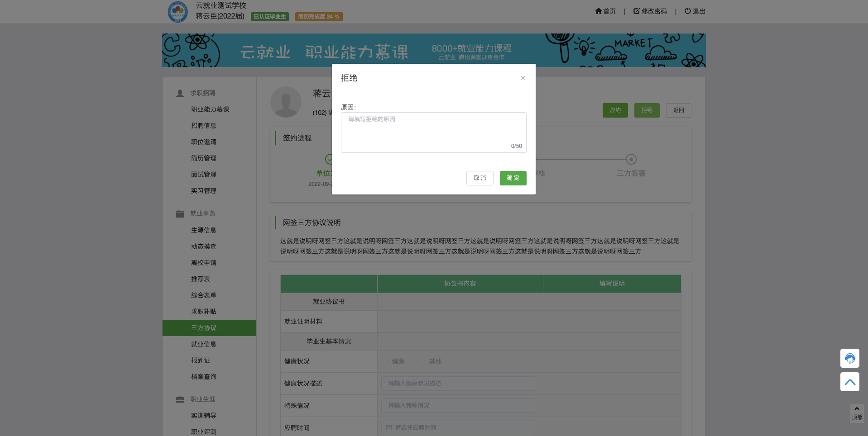Screen dimensions: 868x436
Task: Click the 取消 cancel button
Action: [x=480, y=178]
